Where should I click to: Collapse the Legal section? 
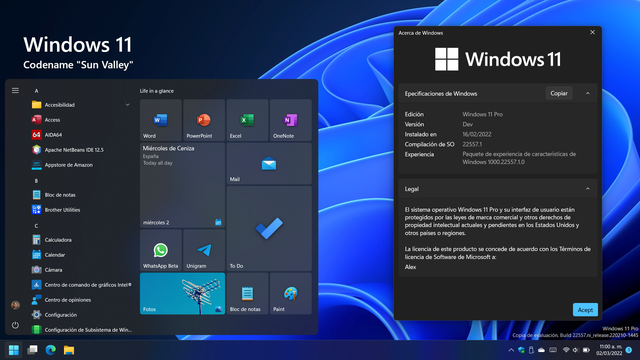pyautogui.click(x=588, y=189)
